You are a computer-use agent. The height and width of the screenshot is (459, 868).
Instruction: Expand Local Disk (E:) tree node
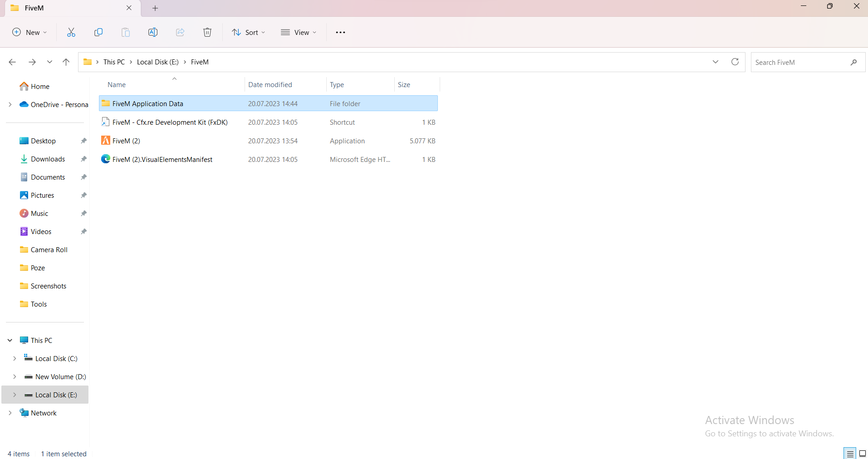click(15, 395)
